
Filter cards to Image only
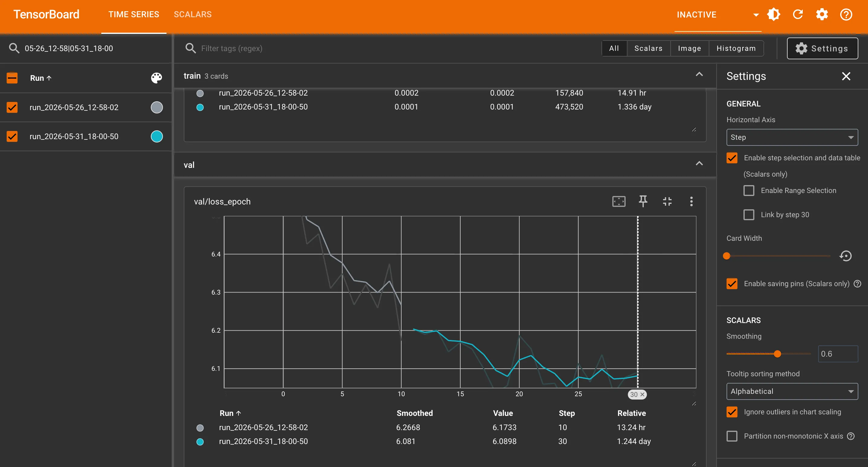(689, 48)
